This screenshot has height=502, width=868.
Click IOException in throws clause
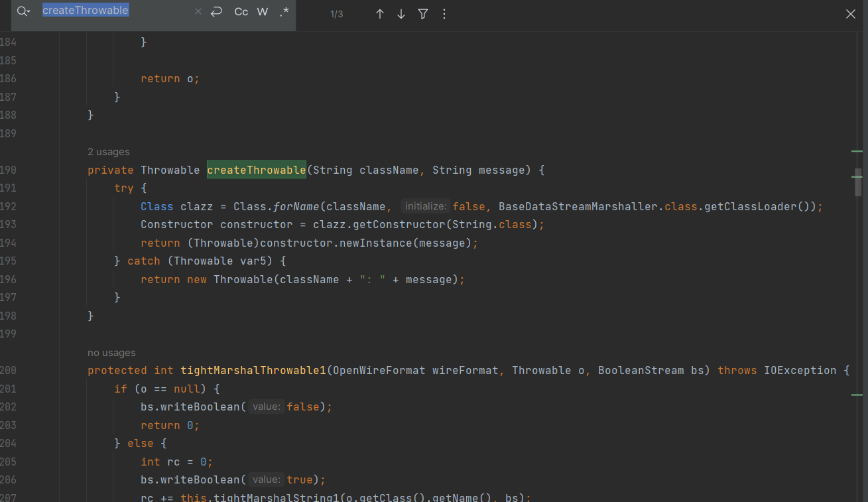tap(800, 371)
